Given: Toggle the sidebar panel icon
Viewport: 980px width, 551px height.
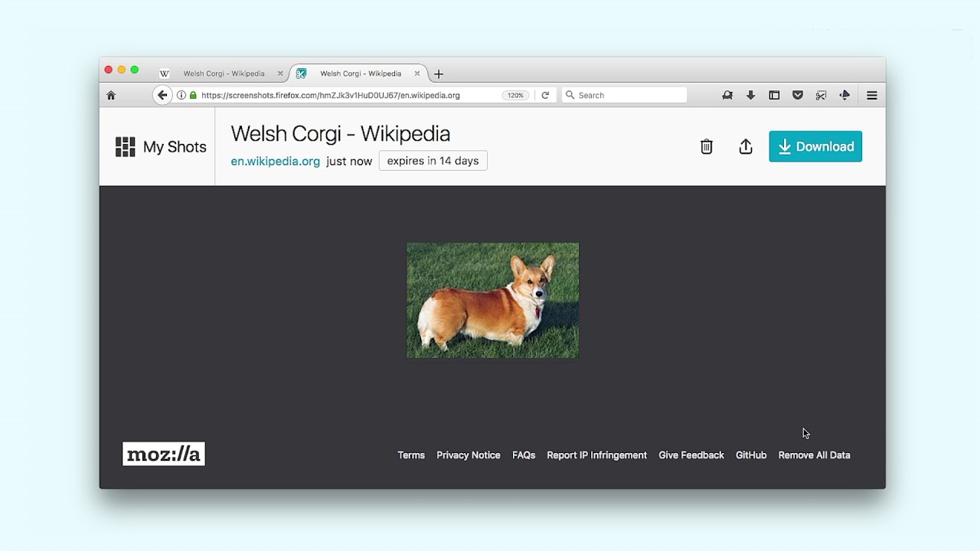Looking at the screenshot, I should (x=774, y=96).
